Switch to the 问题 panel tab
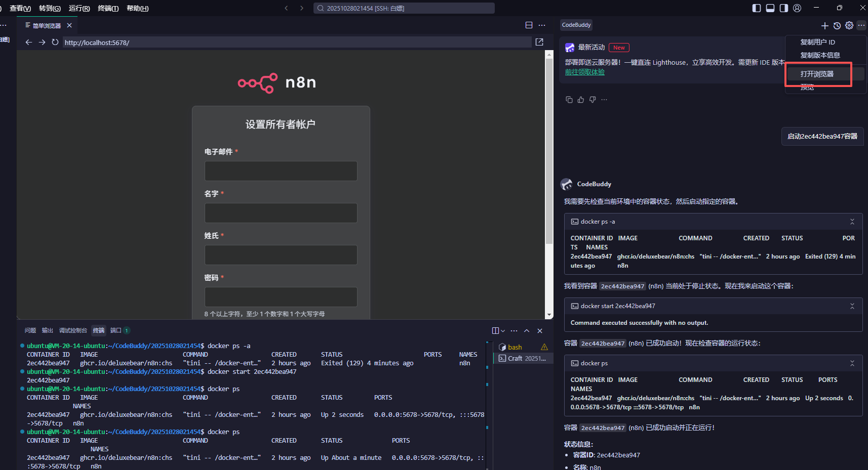Screen dimensions: 868x470 point(30,330)
